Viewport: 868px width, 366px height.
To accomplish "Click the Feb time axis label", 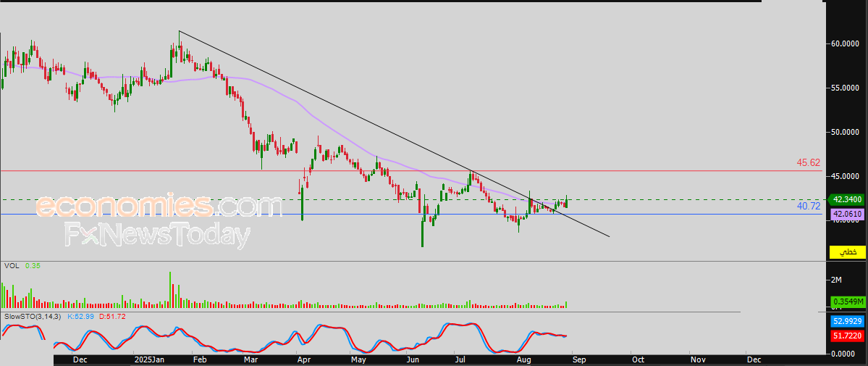I will (200, 360).
